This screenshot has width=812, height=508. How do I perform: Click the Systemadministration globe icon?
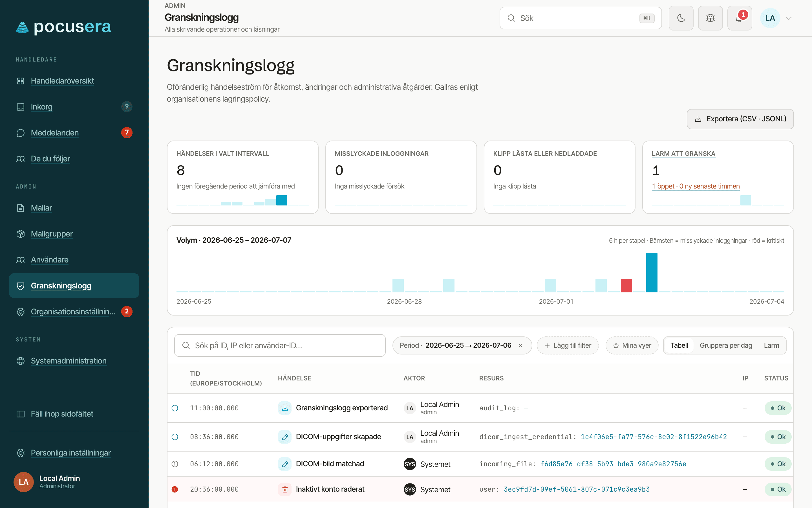pyautogui.click(x=21, y=360)
